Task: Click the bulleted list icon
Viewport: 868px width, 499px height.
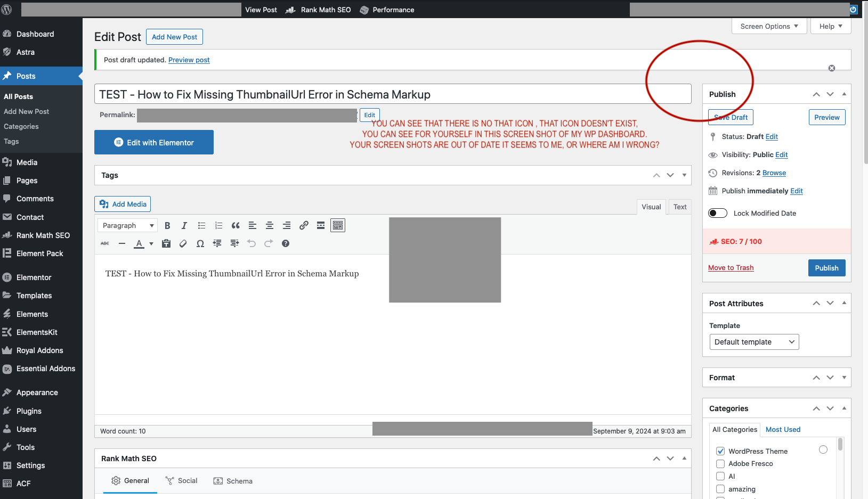Action: point(201,226)
